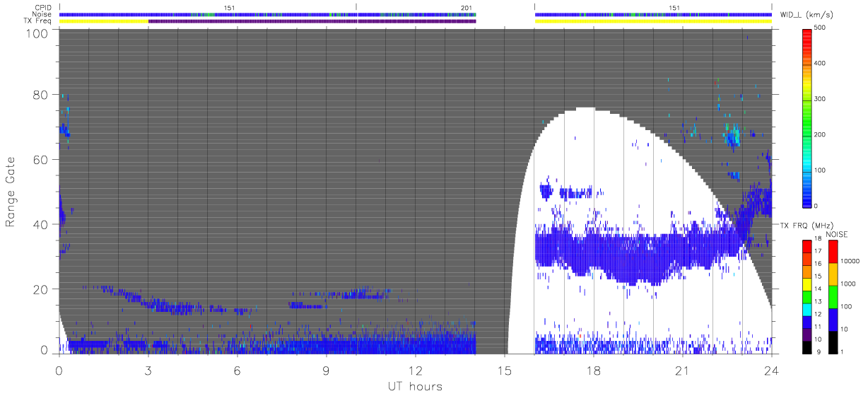Click Range Gate tick label 20
This screenshot has width=868, height=401.
tap(42, 289)
